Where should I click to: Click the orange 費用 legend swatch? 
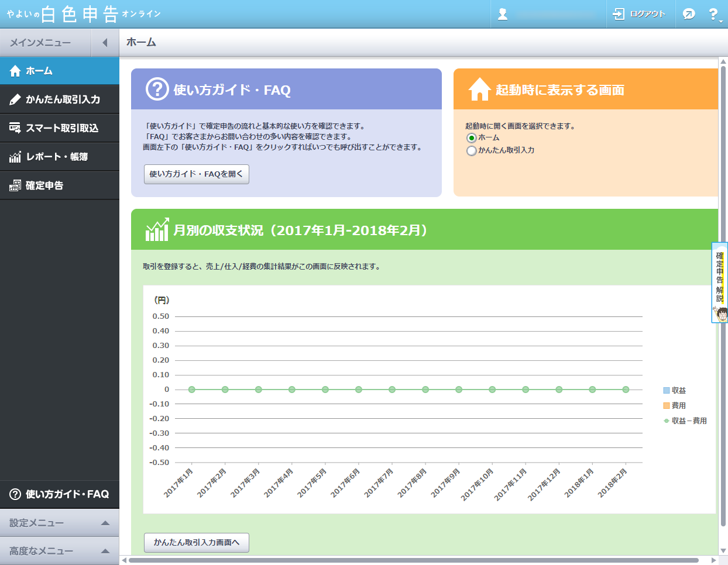coord(666,405)
